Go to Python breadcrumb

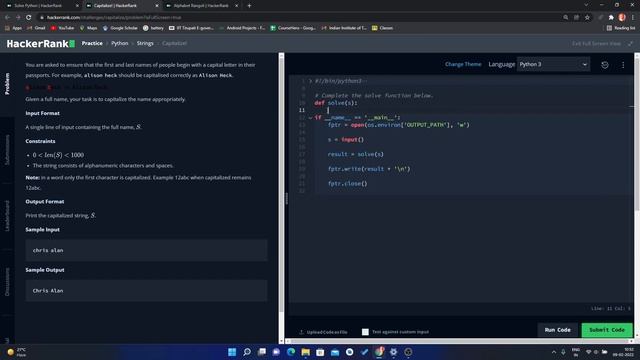click(120, 43)
